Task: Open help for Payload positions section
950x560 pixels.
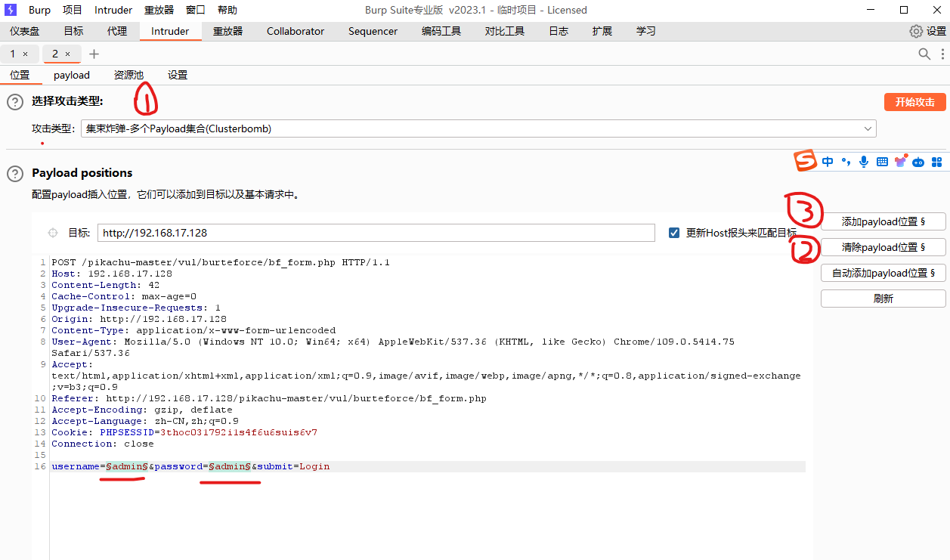Action: point(15,173)
